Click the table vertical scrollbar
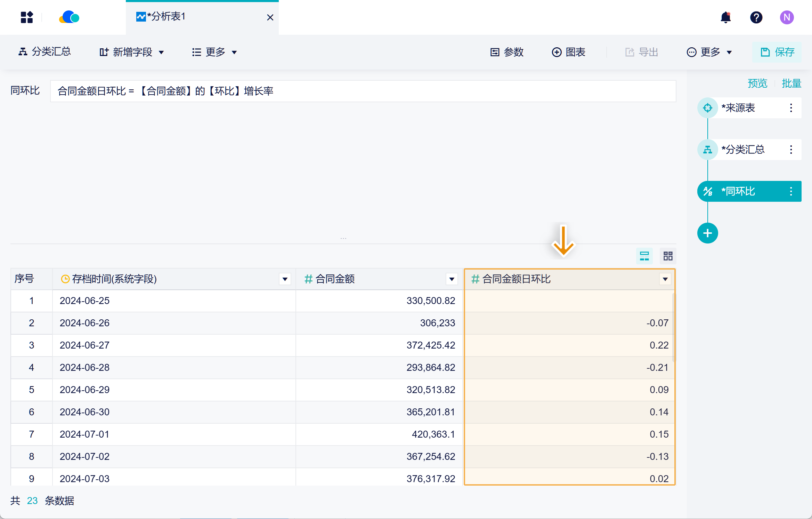The height and width of the screenshot is (519, 812). [674, 327]
